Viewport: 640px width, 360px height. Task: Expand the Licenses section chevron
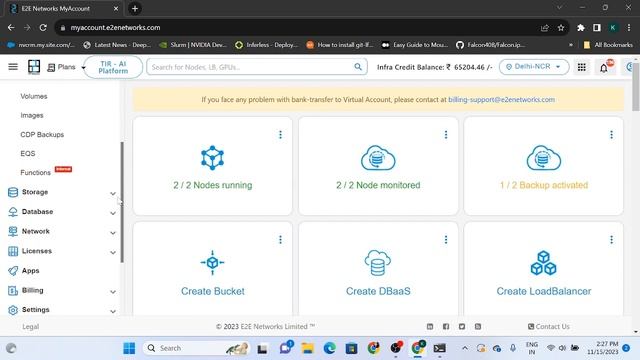point(113,252)
